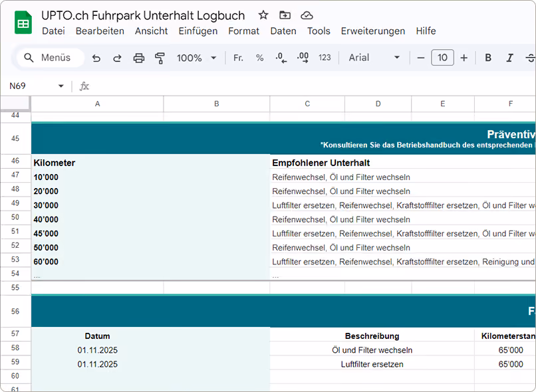
Task: Open the 123 more formats menu
Action: point(325,58)
